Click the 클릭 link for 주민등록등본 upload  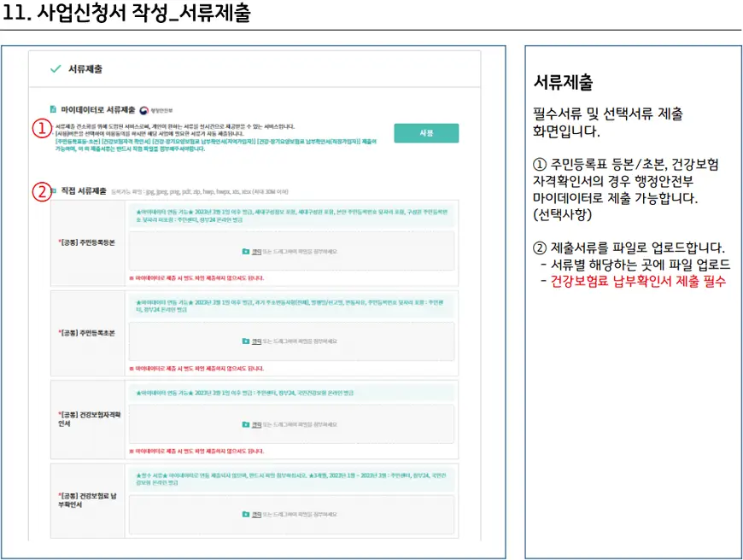256,251
